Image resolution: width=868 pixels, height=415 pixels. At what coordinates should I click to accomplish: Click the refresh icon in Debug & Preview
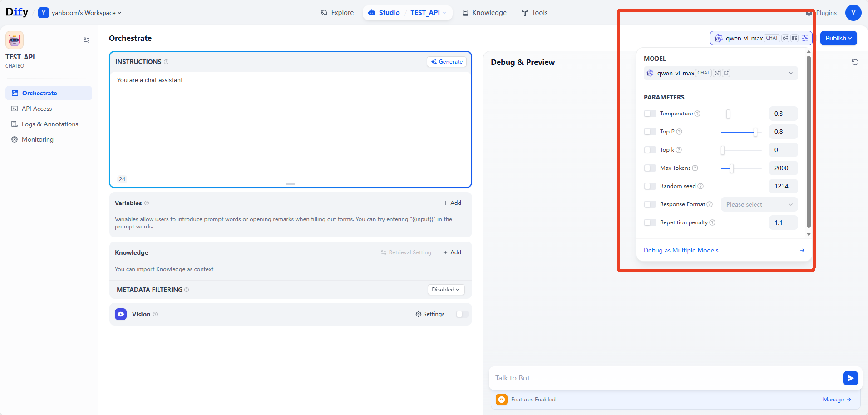click(x=855, y=62)
